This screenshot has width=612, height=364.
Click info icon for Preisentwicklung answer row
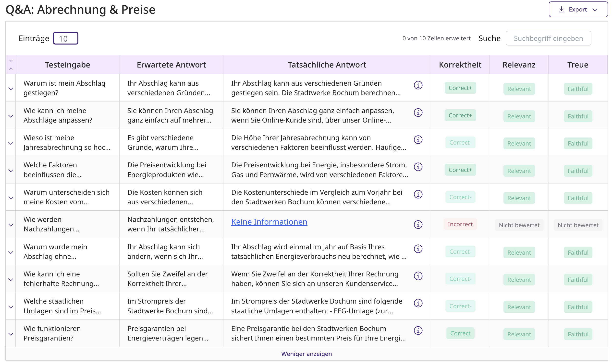[x=418, y=167]
